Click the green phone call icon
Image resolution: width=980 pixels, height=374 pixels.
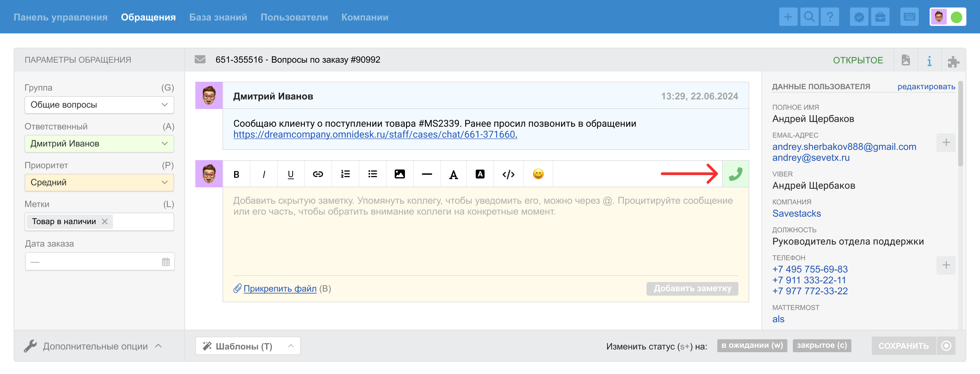735,174
